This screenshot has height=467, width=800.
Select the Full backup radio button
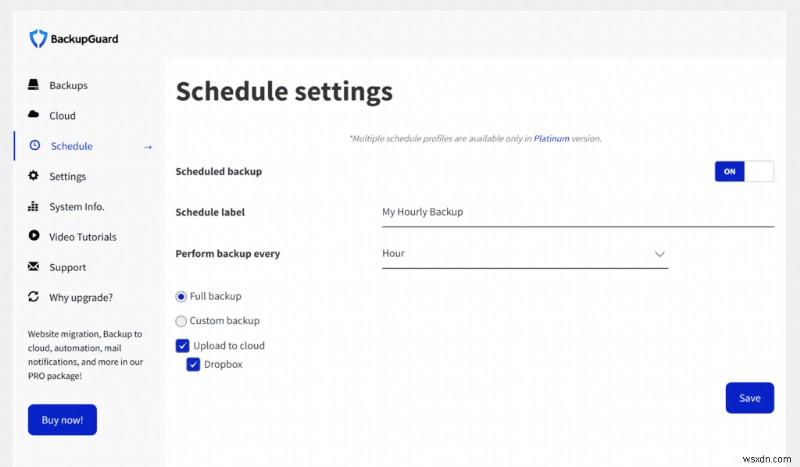pyautogui.click(x=181, y=296)
